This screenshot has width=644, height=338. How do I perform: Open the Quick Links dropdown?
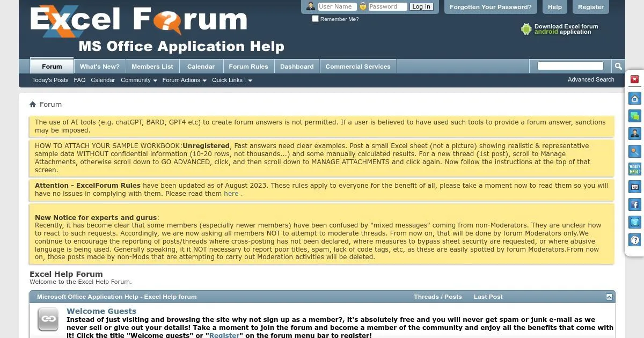pos(232,80)
